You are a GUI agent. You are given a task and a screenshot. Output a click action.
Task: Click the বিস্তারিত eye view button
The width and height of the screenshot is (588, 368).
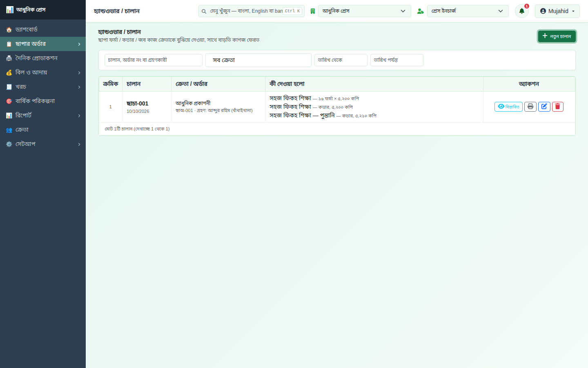point(508,107)
